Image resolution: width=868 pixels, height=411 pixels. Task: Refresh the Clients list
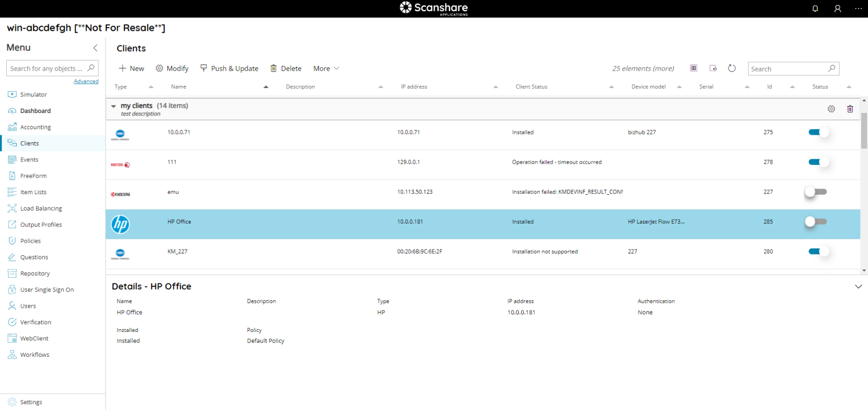732,68
